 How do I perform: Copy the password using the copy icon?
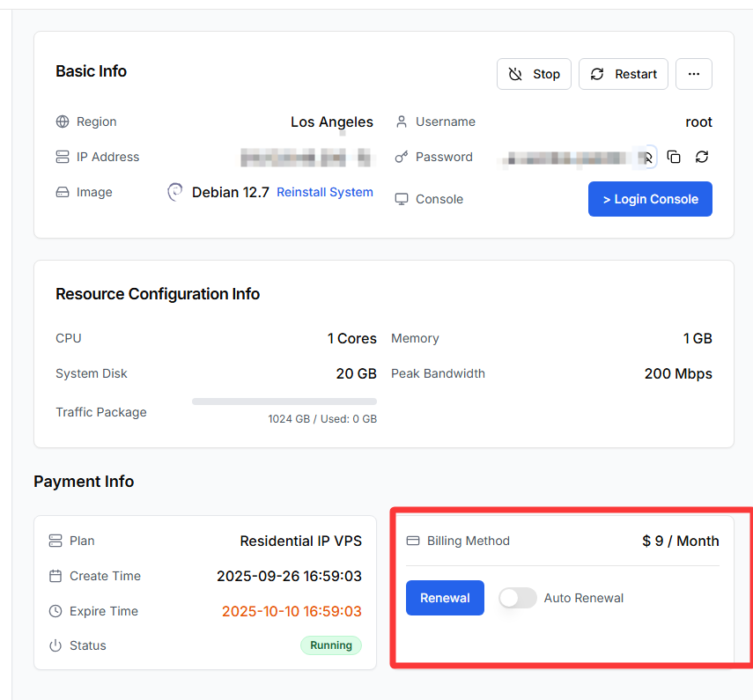(674, 157)
